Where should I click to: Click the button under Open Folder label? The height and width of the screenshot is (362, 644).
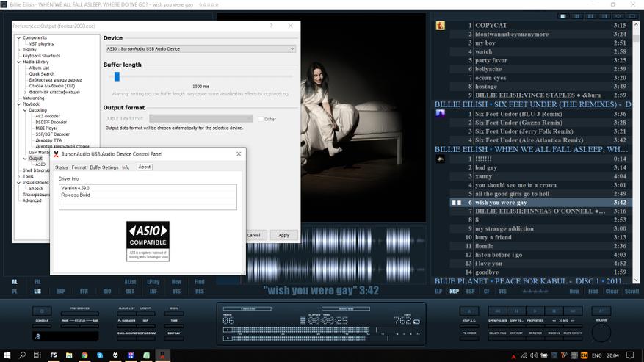[497, 326]
